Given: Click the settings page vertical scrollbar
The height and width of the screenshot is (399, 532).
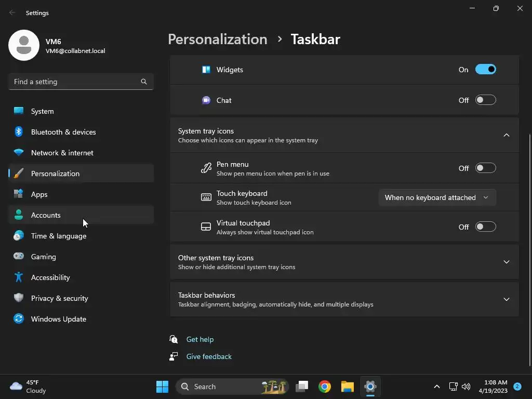Looking at the screenshot, I should [529, 250].
